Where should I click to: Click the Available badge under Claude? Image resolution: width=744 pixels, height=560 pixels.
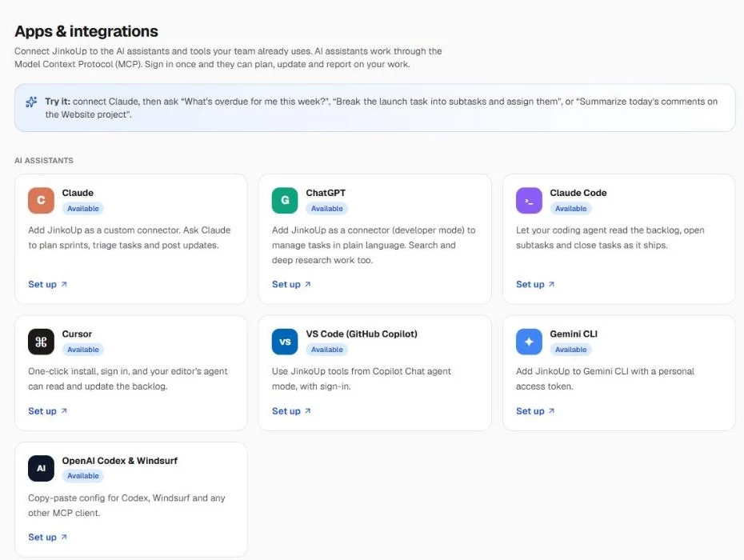[83, 208]
